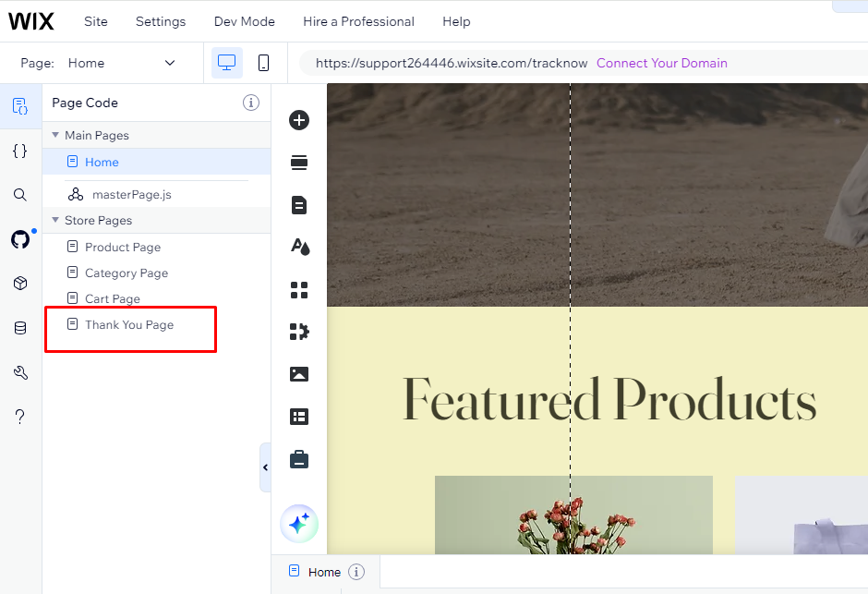
Task: Click Connect Your Domain link
Action: tap(661, 63)
